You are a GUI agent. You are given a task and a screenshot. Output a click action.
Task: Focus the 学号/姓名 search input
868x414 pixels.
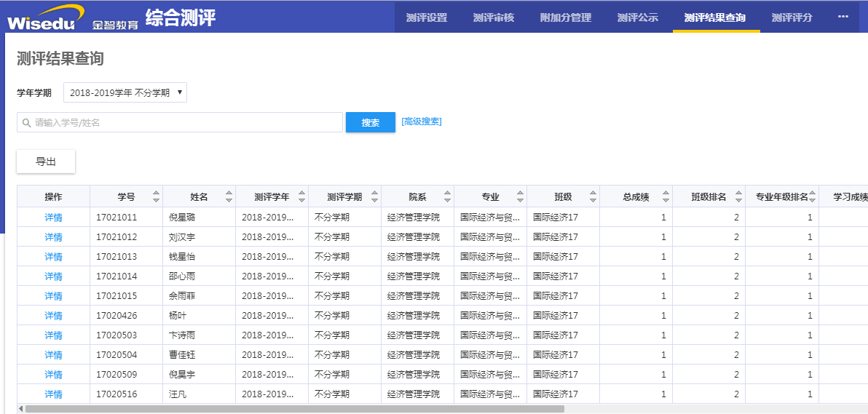click(180, 122)
